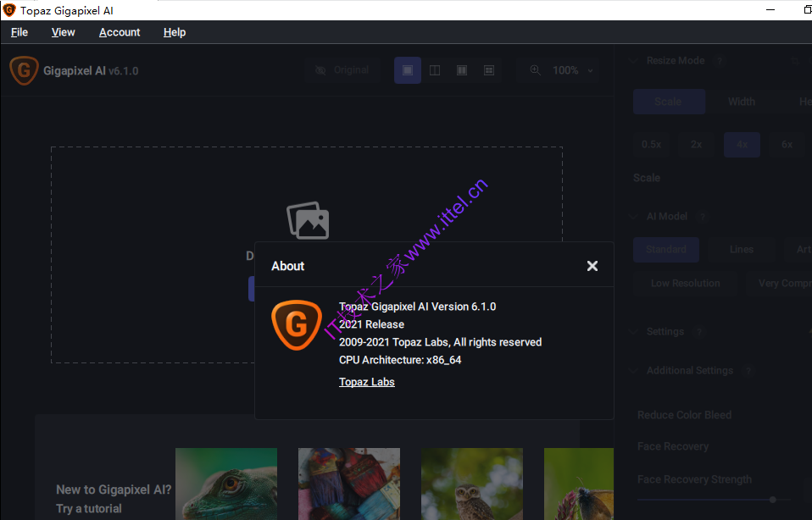The width and height of the screenshot is (812, 520).
Task: Select the Low Resolution model
Action: point(685,283)
